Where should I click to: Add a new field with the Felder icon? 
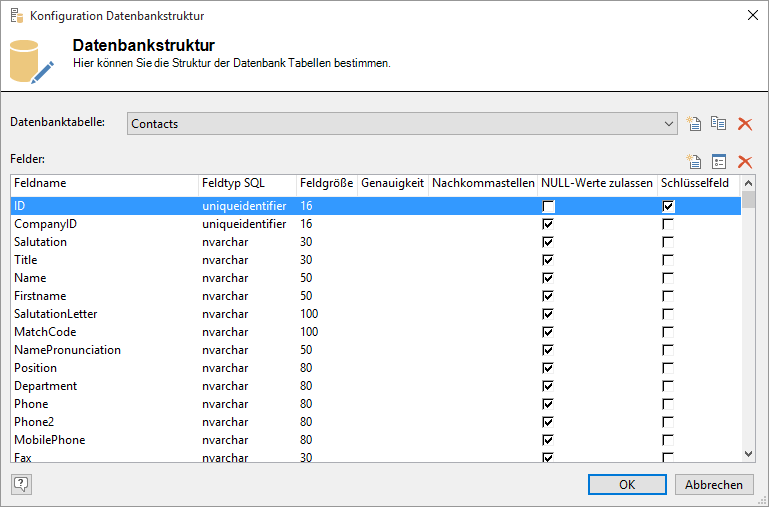point(695,162)
